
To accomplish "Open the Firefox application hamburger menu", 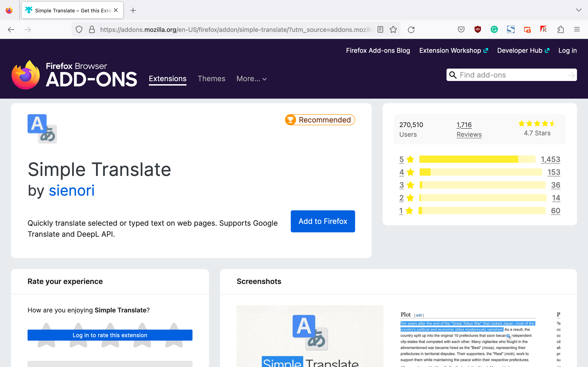I will [x=577, y=29].
